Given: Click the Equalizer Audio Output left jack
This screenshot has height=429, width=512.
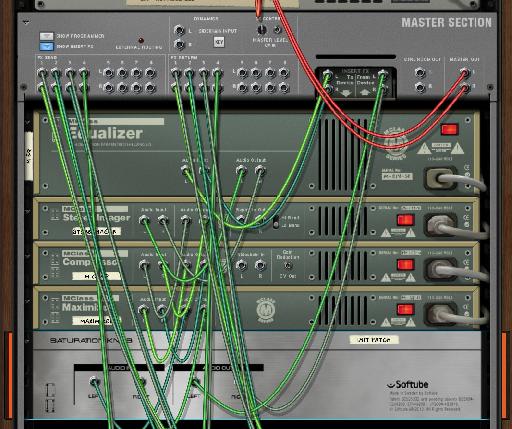Looking at the screenshot, I should 241,171.
